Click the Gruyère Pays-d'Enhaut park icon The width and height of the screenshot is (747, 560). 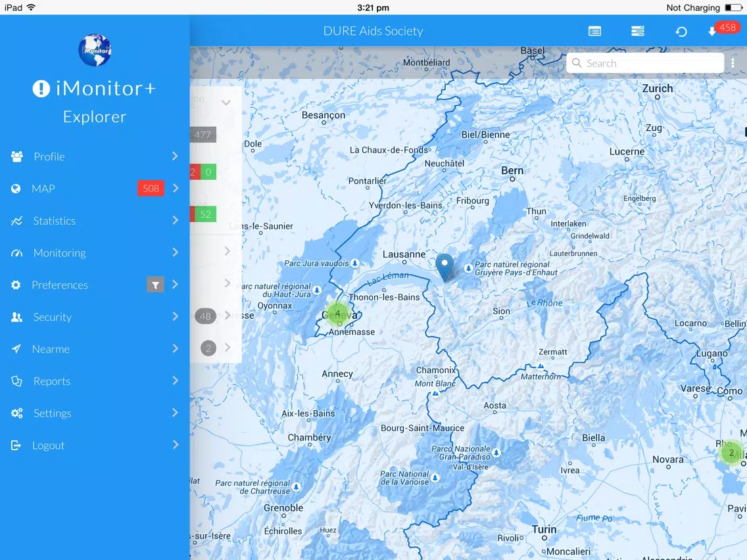tap(468, 269)
